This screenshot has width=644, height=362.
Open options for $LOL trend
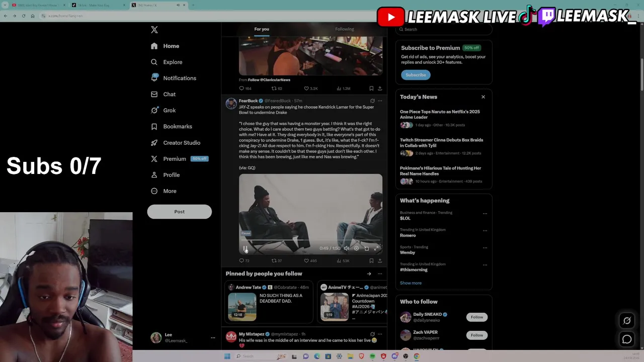point(485,213)
